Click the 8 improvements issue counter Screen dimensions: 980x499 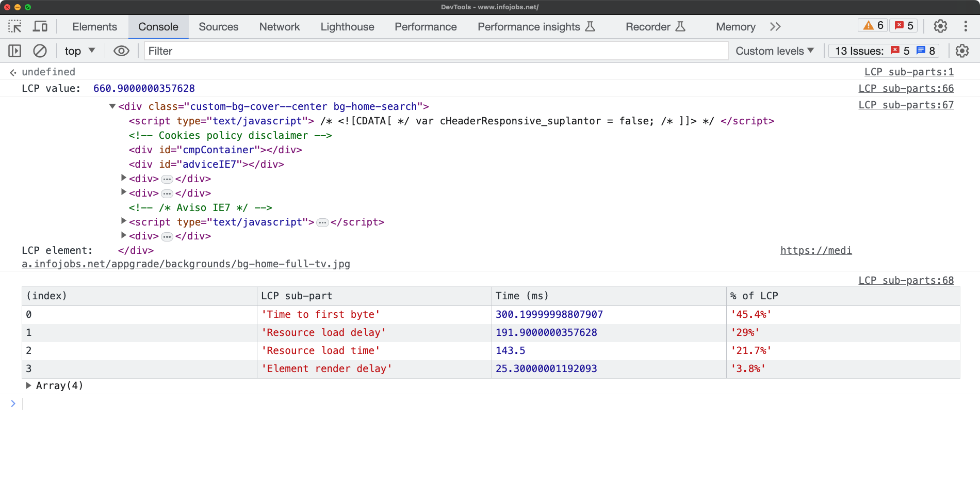(x=926, y=51)
